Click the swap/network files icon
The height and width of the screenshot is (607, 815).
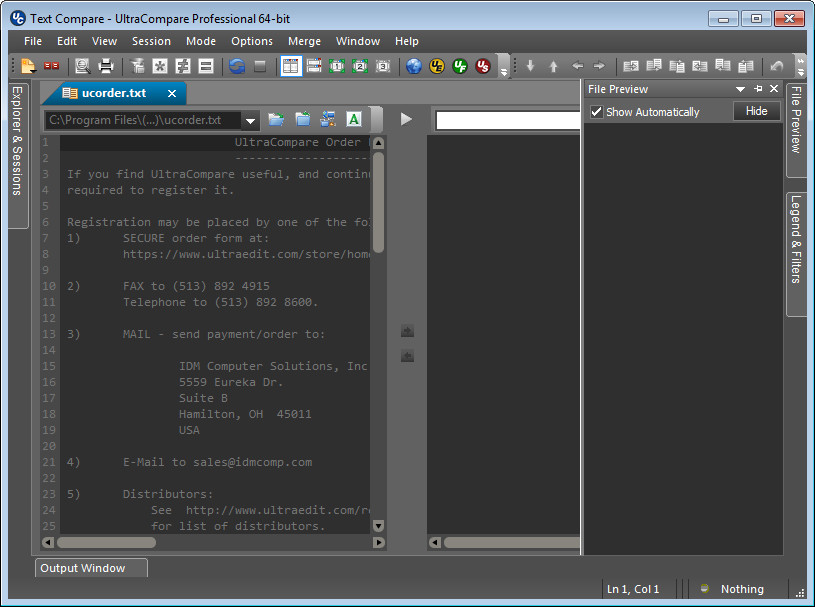tap(328, 120)
